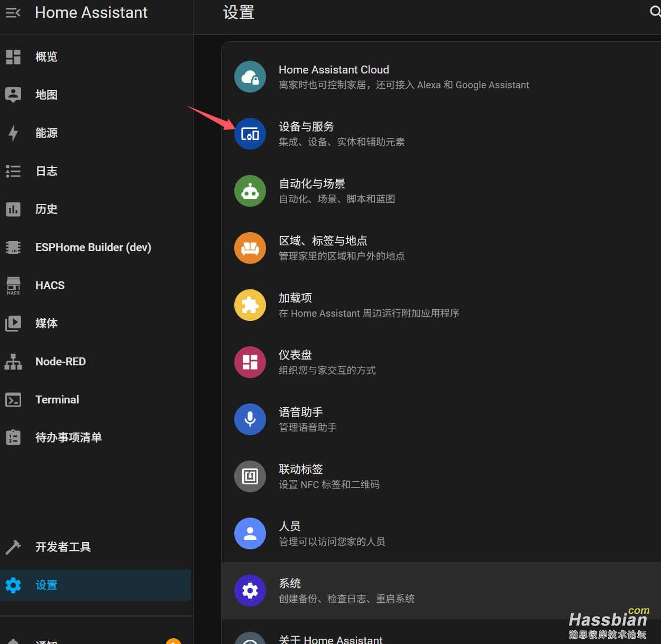Open 系统 settings entry

coord(441,591)
